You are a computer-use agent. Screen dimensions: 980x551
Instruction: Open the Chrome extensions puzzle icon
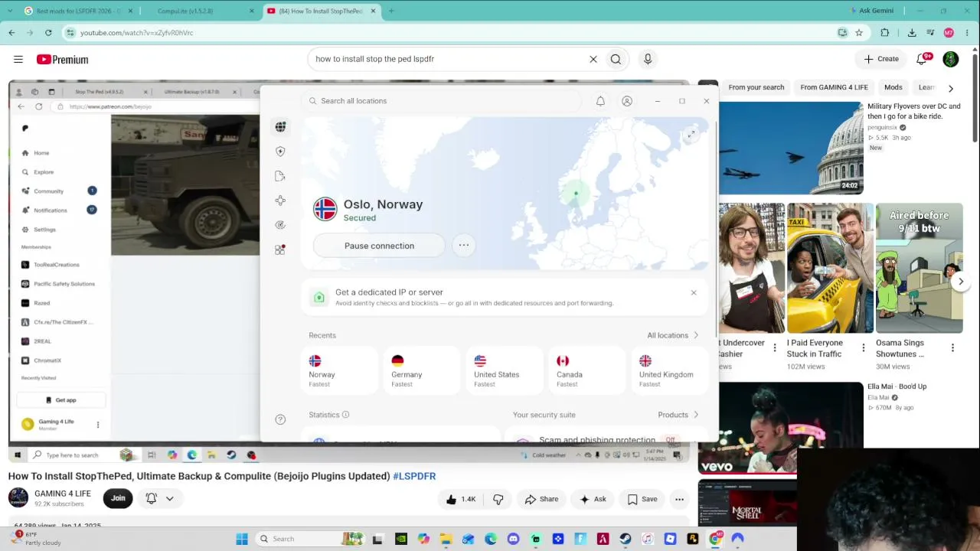coord(885,33)
